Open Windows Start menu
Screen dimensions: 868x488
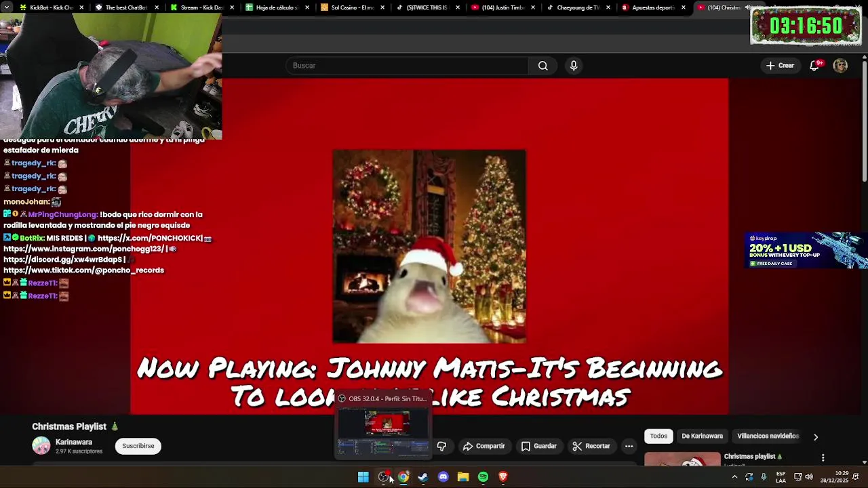point(363,477)
